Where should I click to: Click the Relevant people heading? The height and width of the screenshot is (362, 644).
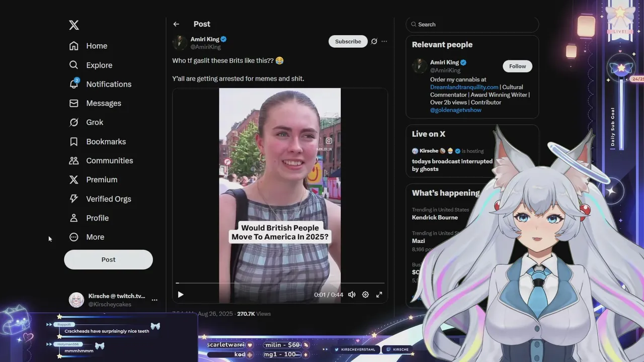pyautogui.click(x=442, y=45)
